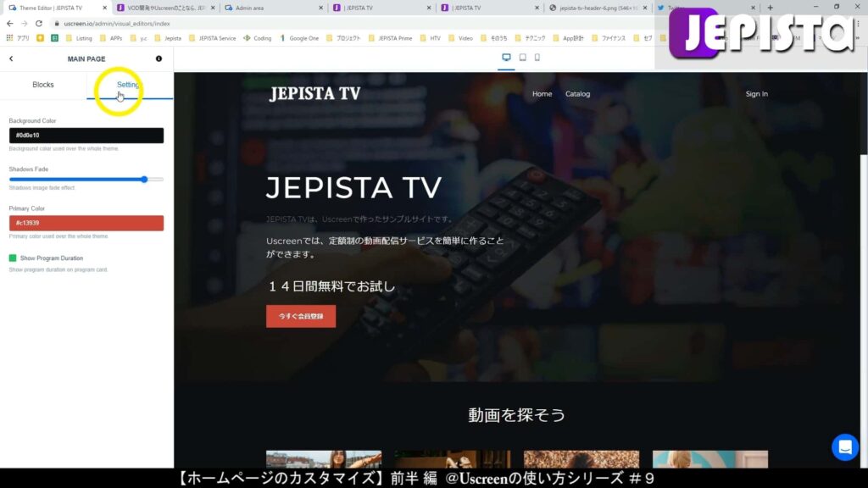Click Home in the preview navigation
868x488 pixels.
point(542,94)
